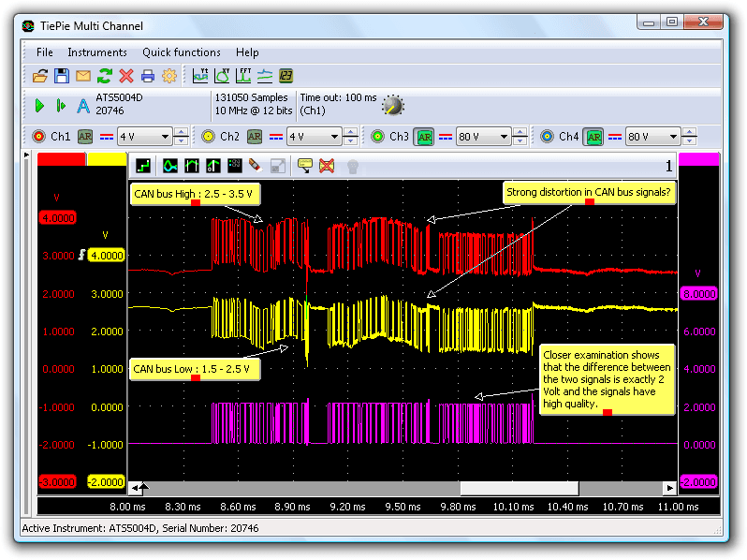The width and height of the screenshot is (747, 560).
Task: Toggle Ch2 coupling red-blue lines icon
Action: click(x=276, y=137)
